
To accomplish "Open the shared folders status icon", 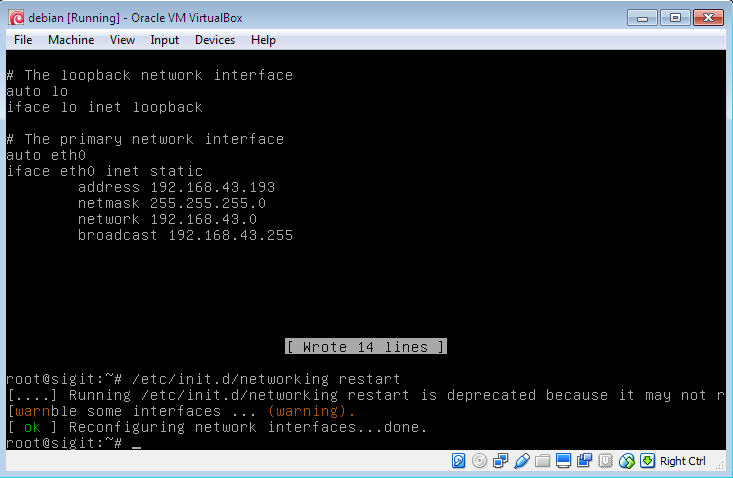I will (x=542, y=461).
